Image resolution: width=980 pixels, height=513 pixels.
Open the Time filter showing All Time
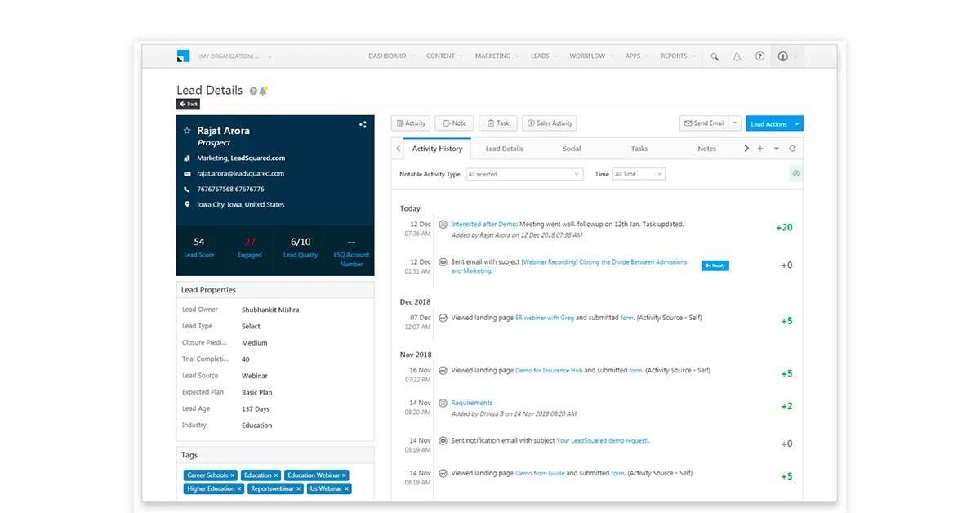(639, 174)
